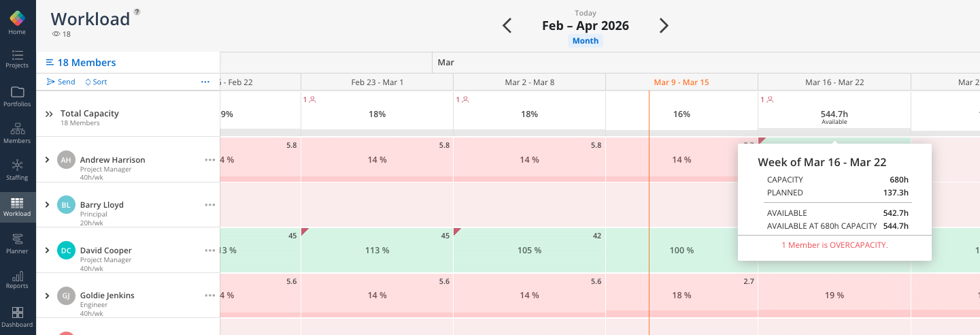The height and width of the screenshot is (335, 980).
Task: Open the 18 Members filter list
Action: pos(81,63)
